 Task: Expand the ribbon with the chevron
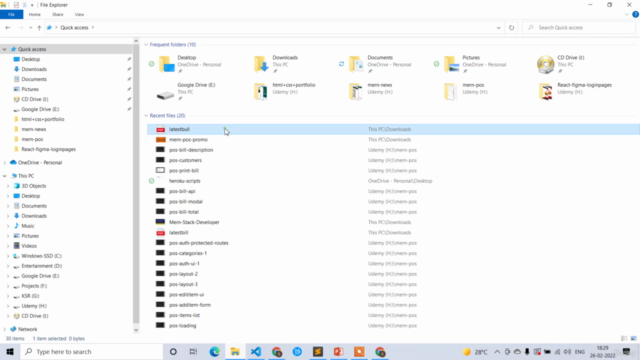pyautogui.click(x=627, y=14)
